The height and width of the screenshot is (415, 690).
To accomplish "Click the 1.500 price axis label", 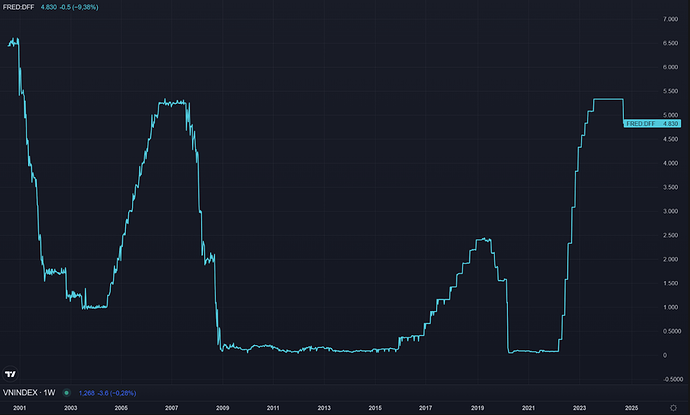I will [670, 283].
